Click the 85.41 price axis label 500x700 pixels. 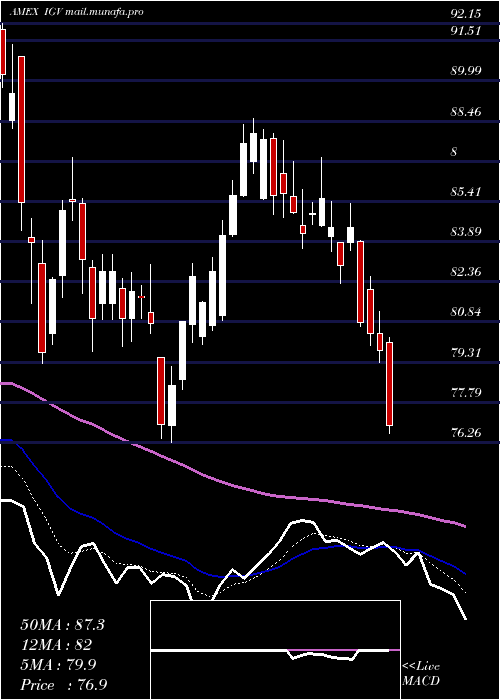466,192
